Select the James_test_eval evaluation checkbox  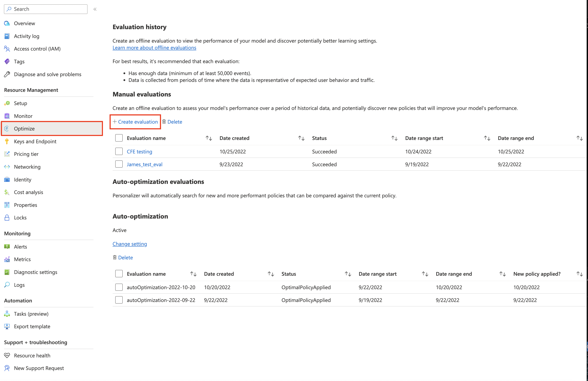click(119, 164)
